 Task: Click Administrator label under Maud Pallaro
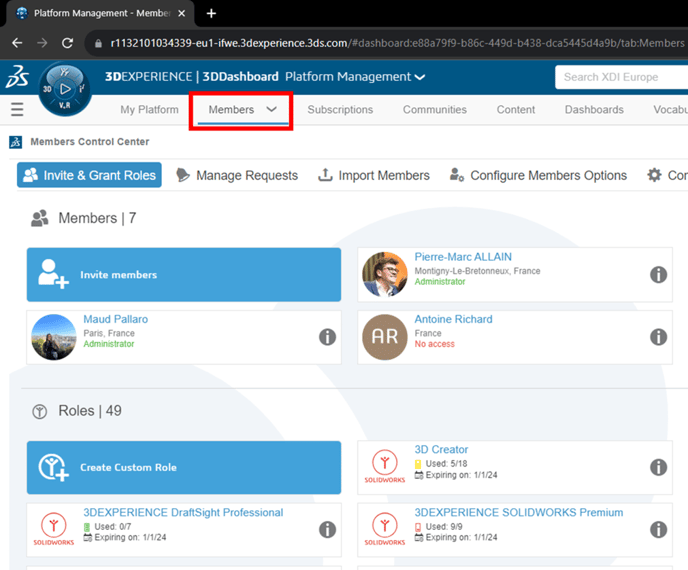[109, 344]
